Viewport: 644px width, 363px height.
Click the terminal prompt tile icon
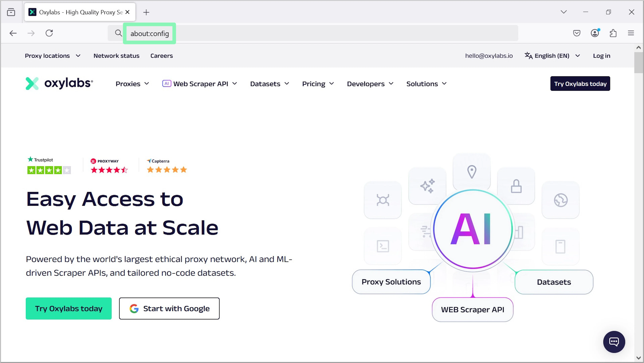click(383, 246)
